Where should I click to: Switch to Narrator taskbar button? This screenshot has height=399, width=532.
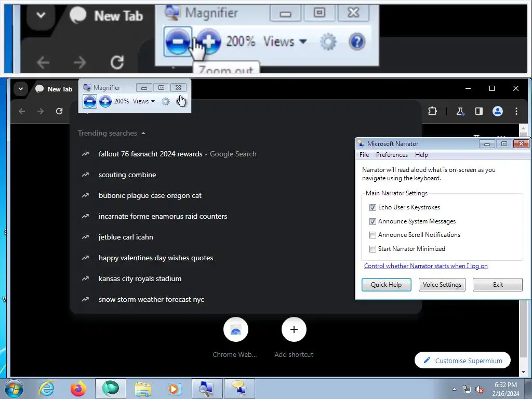(x=239, y=389)
